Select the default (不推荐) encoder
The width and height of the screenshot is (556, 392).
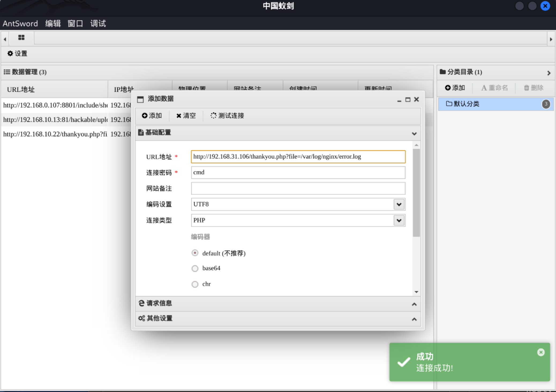[195, 253]
